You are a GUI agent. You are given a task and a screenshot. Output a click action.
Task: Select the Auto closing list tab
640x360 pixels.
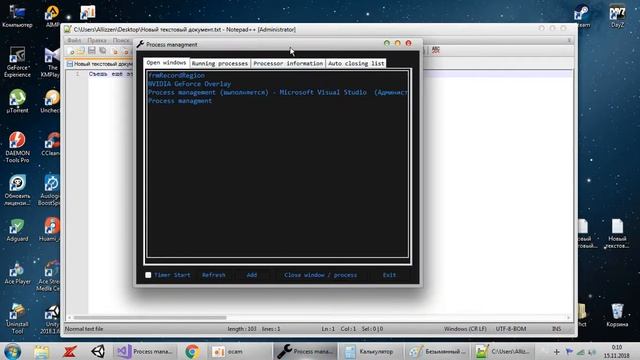(356, 63)
